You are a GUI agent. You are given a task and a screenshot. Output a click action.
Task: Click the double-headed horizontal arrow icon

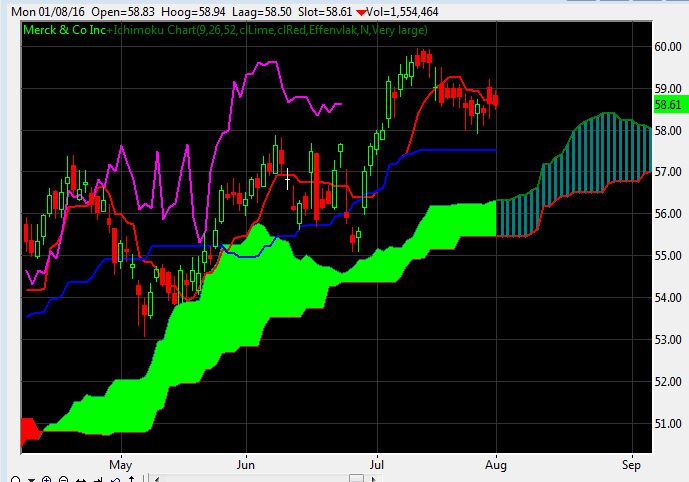point(81,480)
